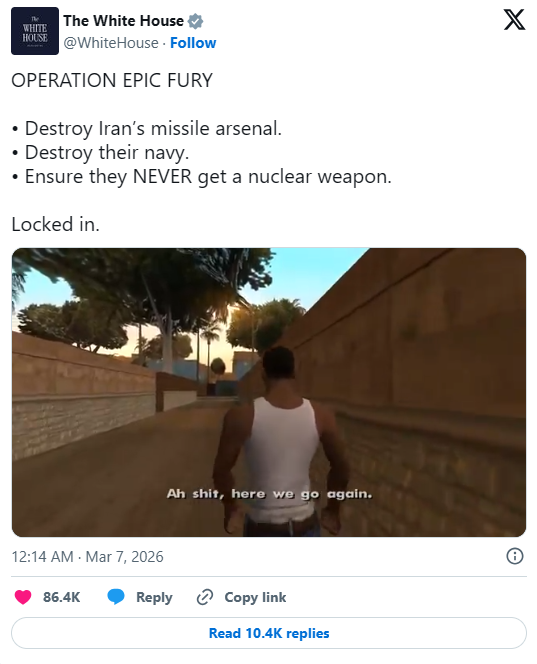Click 'Destroy their navy' bullet text
This screenshot has width=537, height=664.
point(107,153)
